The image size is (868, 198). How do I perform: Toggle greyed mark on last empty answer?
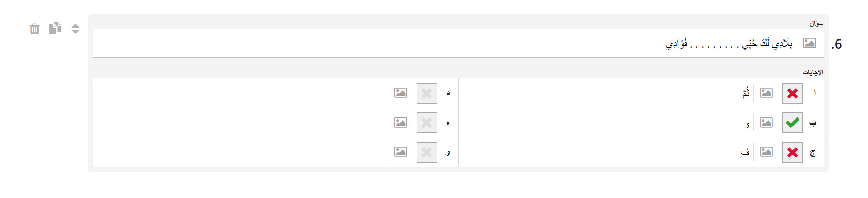pos(427,152)
